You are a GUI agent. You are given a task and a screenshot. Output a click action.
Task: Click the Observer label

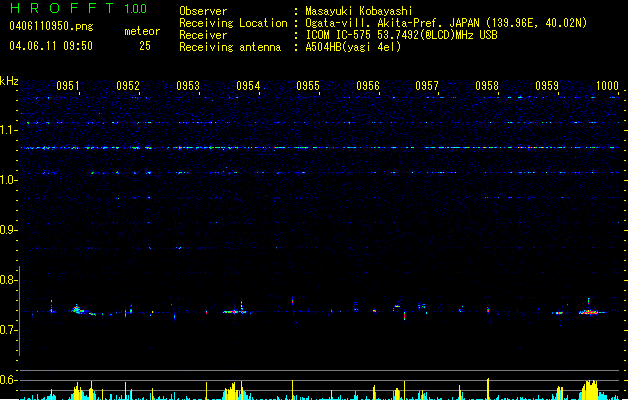[203, 11]
